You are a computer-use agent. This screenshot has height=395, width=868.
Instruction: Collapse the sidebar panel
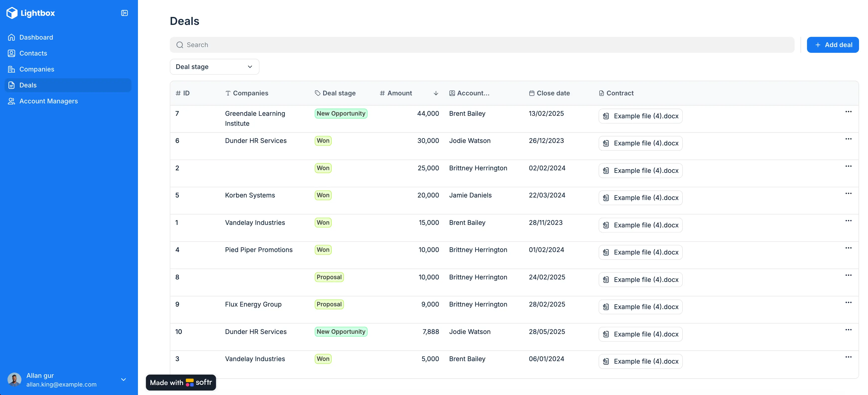[x=124, y=13]
